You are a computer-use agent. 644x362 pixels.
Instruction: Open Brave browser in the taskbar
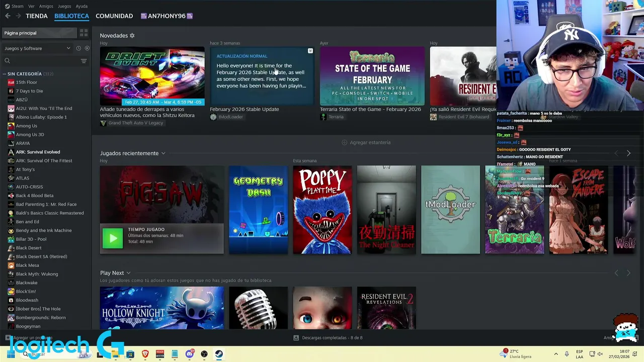(145, 354)
